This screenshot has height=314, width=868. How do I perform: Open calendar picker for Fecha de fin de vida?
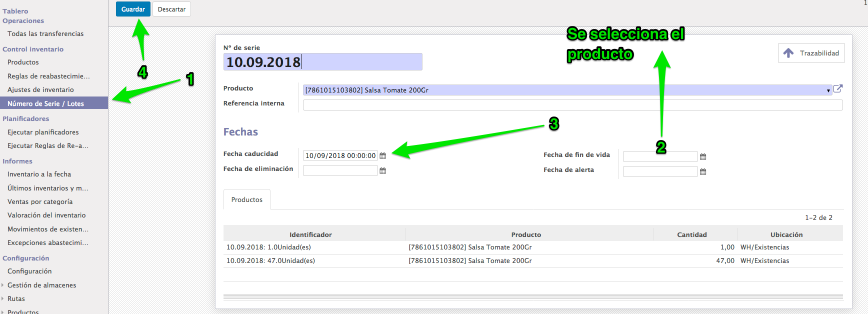(703, 157)
